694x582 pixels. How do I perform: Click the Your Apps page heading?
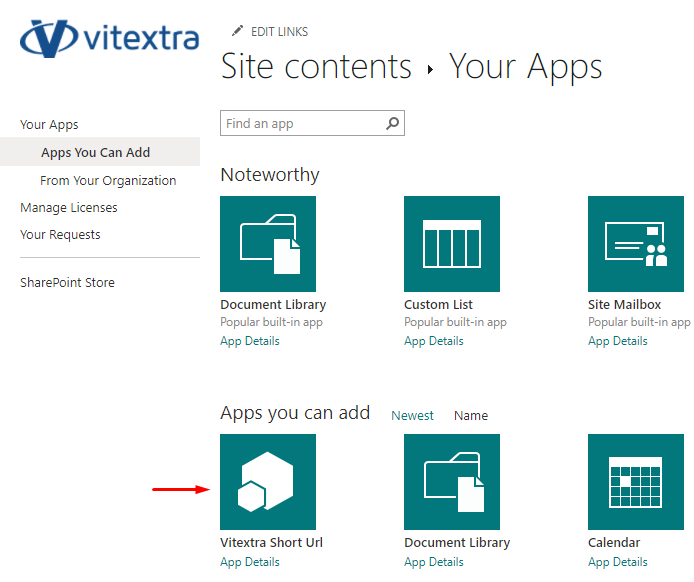click(526, 66)
